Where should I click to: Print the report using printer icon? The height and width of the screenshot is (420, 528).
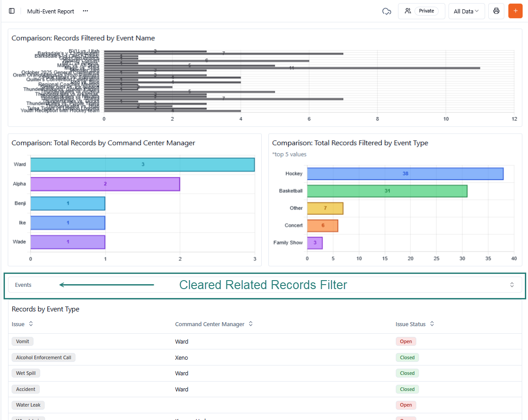[496, 11]
